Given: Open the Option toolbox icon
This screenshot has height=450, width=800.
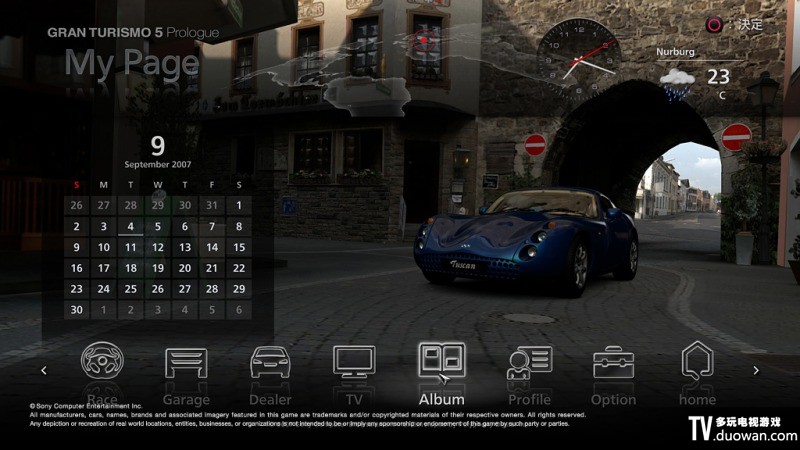Looking at the screenshot, I should (x=614, y=362).
